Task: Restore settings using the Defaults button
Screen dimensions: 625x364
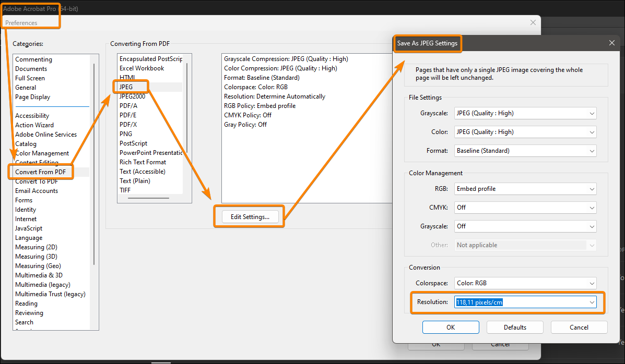Action: pyautogui.click(x=515, y=327)
